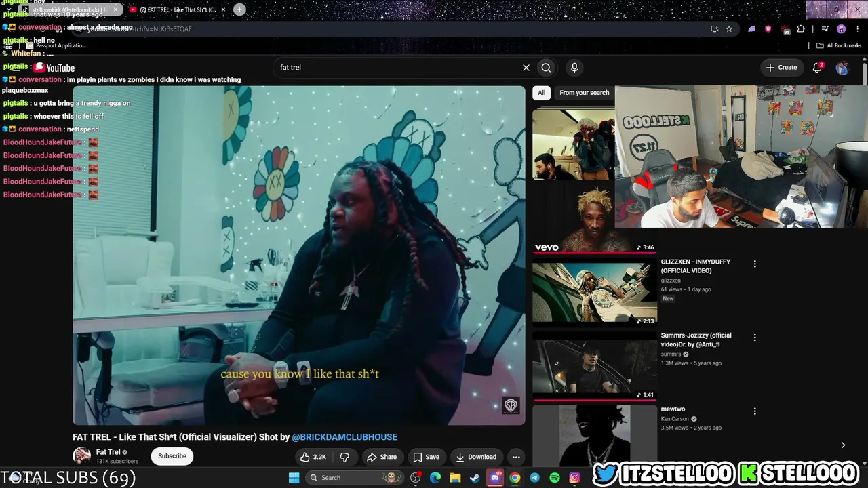Image resolution: width=868 pixels, height=488 pixels.
Task: Open the Chrome three-dot menu
Action: [857, 29]
